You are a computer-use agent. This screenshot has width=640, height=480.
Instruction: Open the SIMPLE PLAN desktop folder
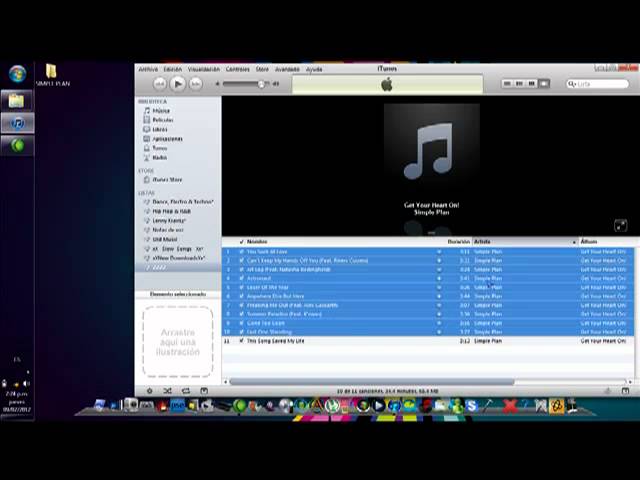[52, 75]
